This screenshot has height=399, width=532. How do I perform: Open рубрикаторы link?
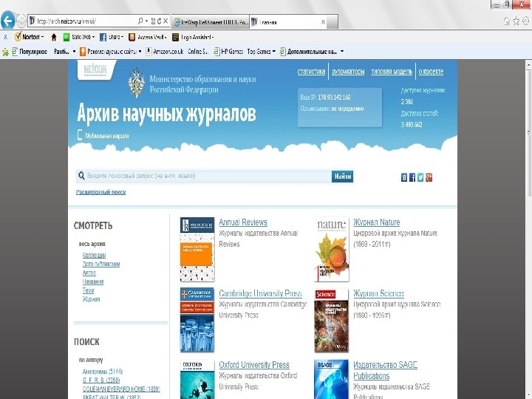coord(348,72)
